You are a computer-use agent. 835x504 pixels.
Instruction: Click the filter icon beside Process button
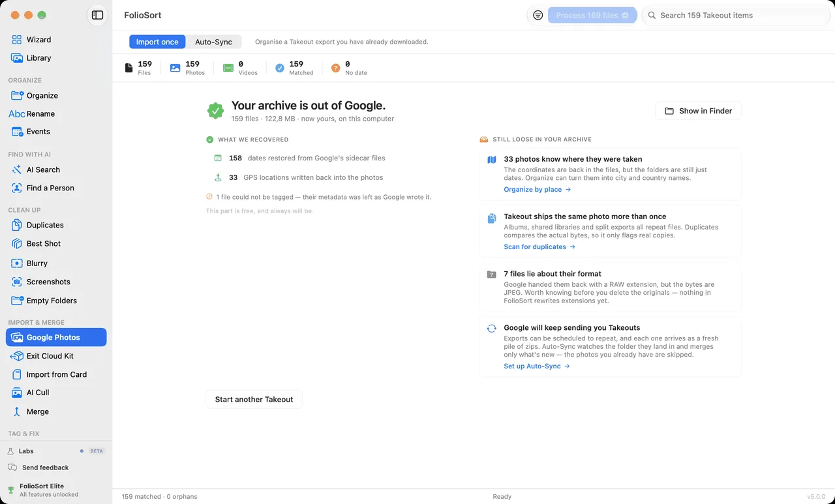tap(538, 15)
